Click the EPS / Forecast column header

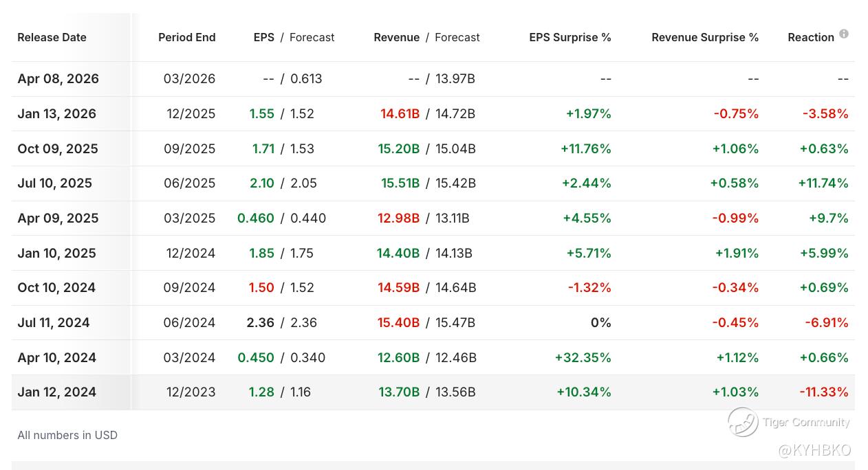[x=294, y=37]
